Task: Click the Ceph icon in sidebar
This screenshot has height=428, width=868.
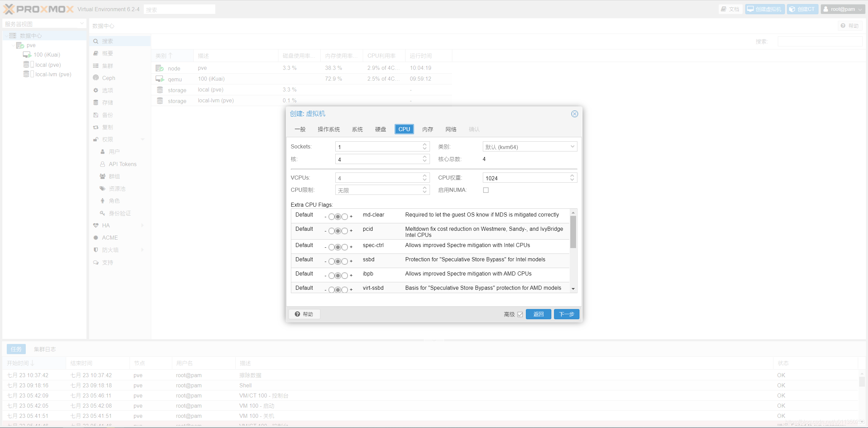Action: (x=96, y=78)
